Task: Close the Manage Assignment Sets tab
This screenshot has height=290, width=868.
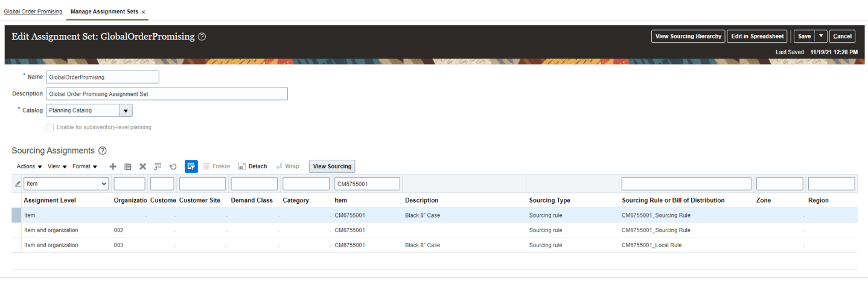Action: tap(143, 12)
